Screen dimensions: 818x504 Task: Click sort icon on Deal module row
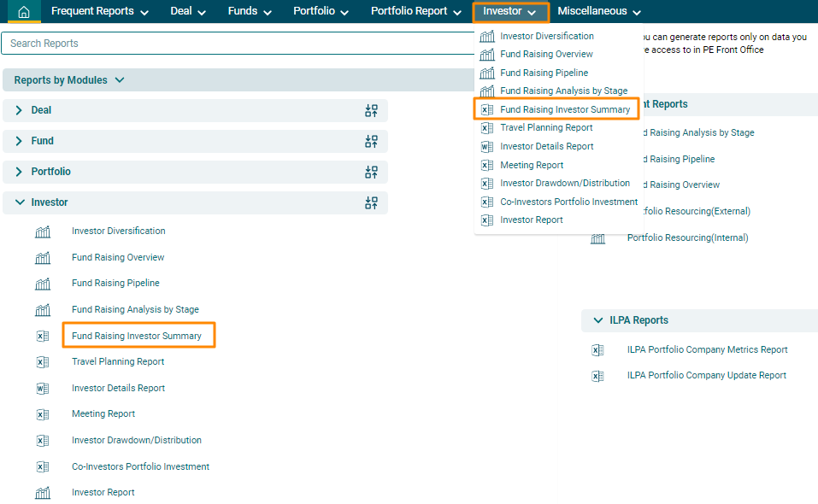tap(371, 111)
